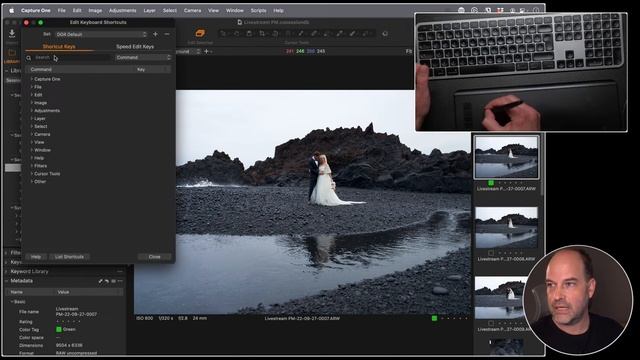The width and height of the screenshot is (640, 360).
Task: Click the Metadata panel reset arrow icon
Action: (x=107, y=281)
